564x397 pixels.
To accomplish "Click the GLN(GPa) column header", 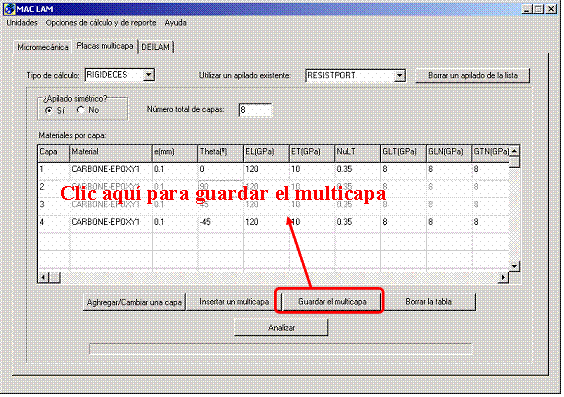I will click(449, 153).
